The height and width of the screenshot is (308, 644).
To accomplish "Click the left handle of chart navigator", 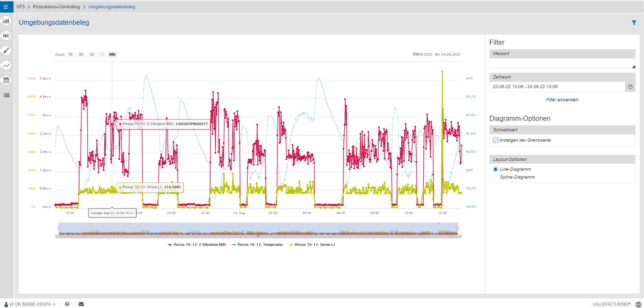I will click(x=59, y=228).
